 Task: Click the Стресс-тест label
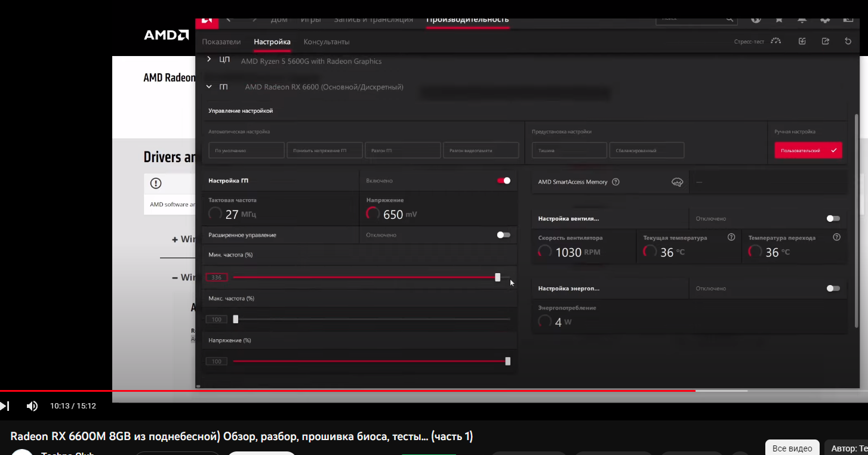coord(749,42)
